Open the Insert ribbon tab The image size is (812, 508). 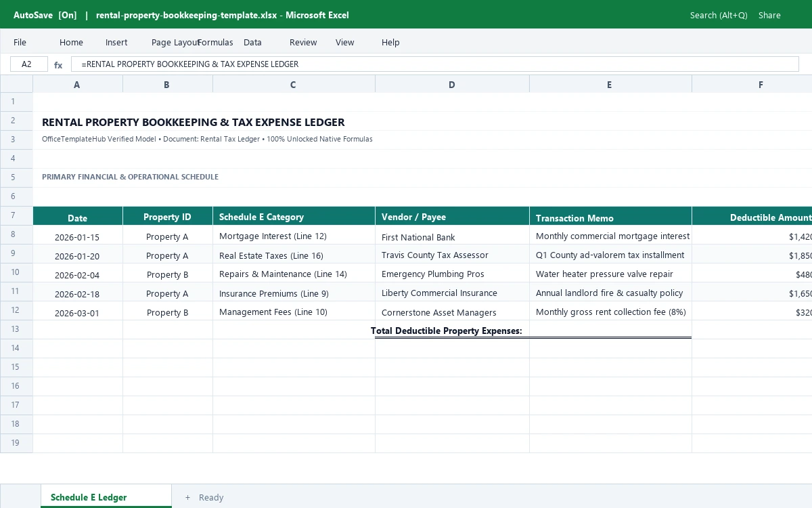pyautogui.click(x=116, y=42)
